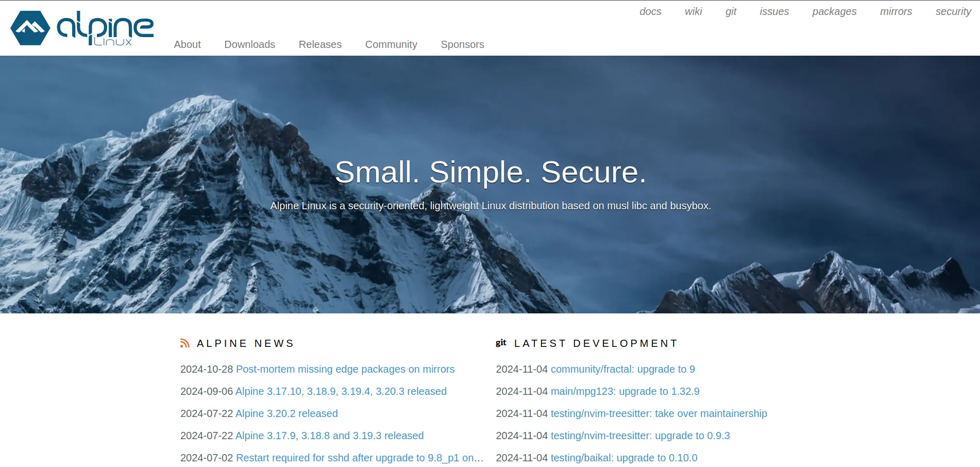
Task: Click the orange RSS feed icon
Action: tap(185, 343)
